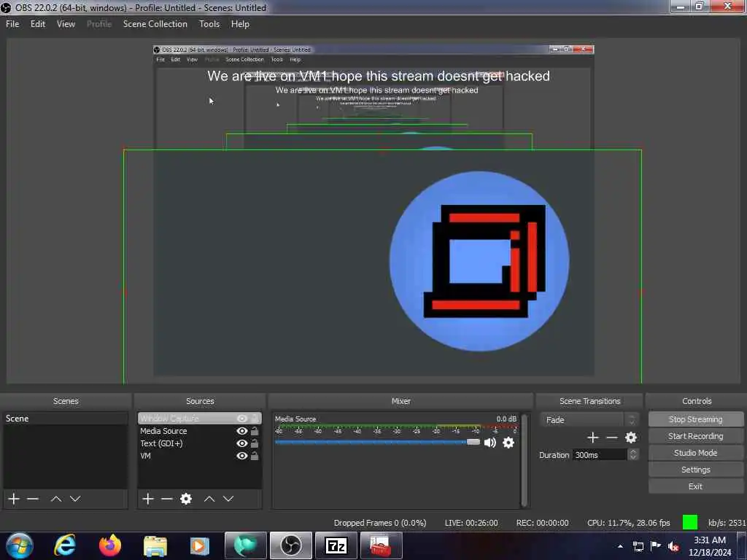Open Media Source audio settings gear
The width and height of the screenshot is (747, 560).
(508, 443)
